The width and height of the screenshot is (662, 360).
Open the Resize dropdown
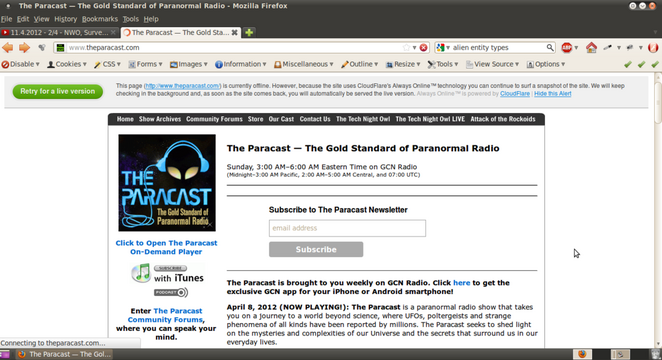point(403,64)
